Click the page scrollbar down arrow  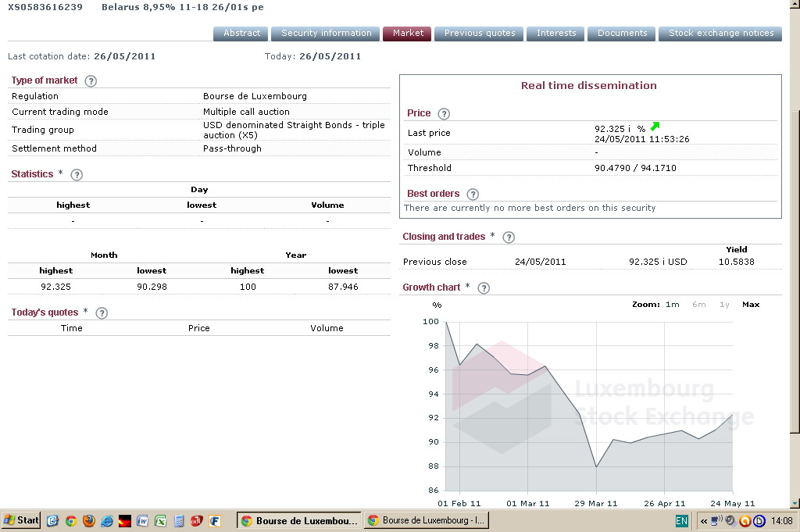pyautogui.click(x=795, y=503)
